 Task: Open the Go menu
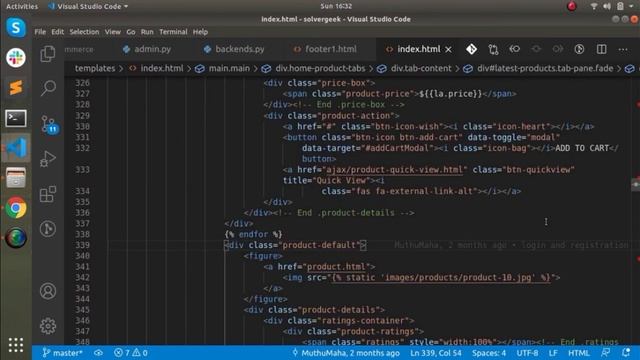tap(131, 32)
